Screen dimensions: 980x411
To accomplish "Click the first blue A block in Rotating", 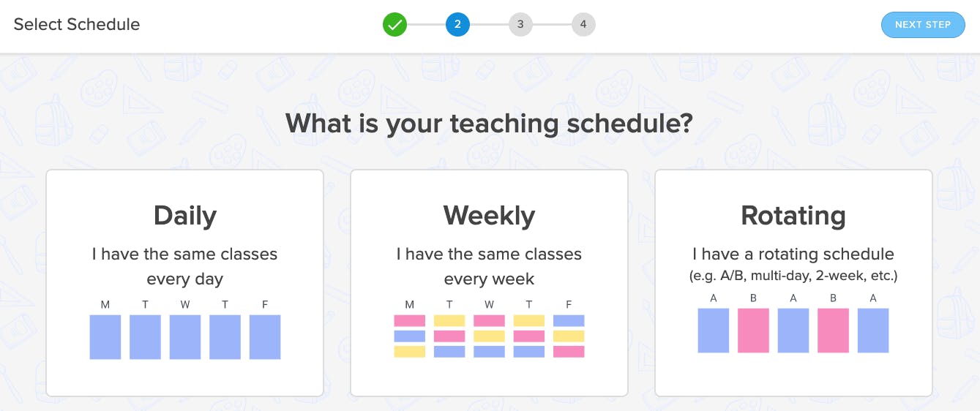I will [714, 331].
